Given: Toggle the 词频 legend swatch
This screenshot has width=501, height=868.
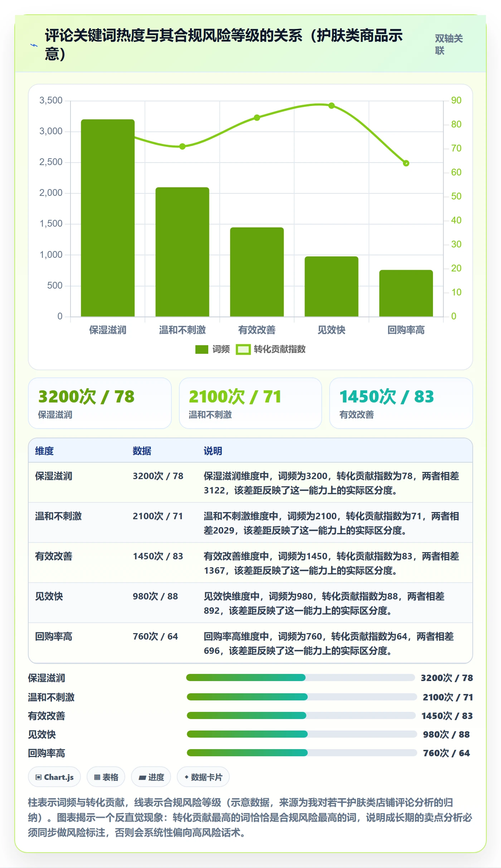Looking at the screenshot, I should point(202,349).
